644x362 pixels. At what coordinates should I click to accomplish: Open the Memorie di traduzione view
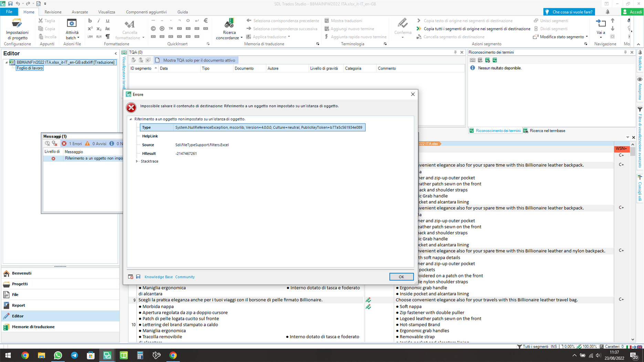[x=60, y=327]
